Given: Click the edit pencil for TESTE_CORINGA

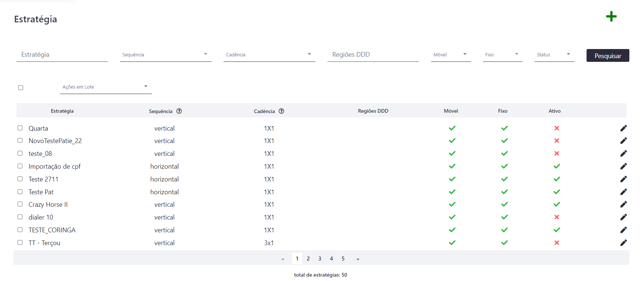Looking at the screenshot, I should pos(624,230).
